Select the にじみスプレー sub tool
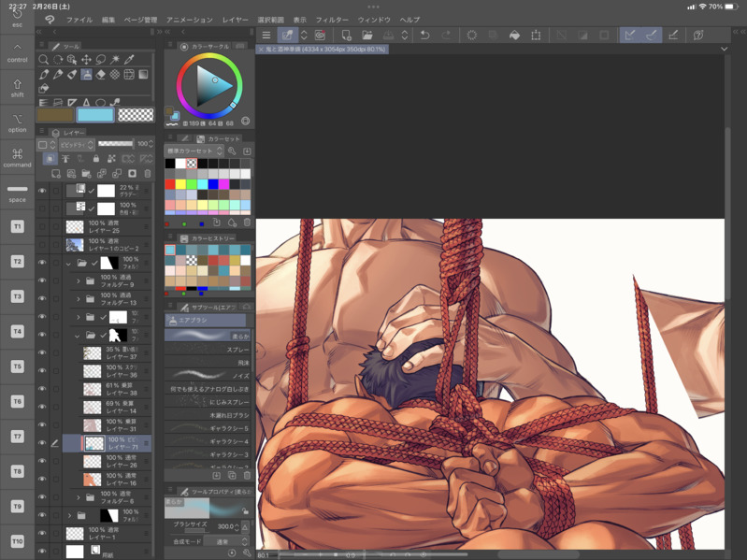Screen dimensions: 747x560 point(208,402)
